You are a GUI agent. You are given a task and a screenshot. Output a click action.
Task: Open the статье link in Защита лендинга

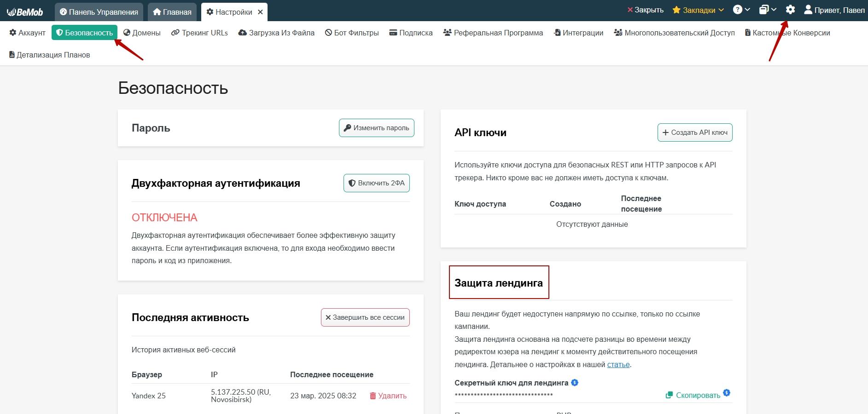click(x=618, y=364)
